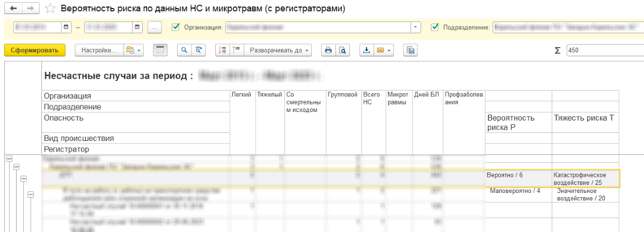Toggle the report header display button
The width and height of the screenshot is (644, 232).
pyautogui.click(x=159, y=50)
